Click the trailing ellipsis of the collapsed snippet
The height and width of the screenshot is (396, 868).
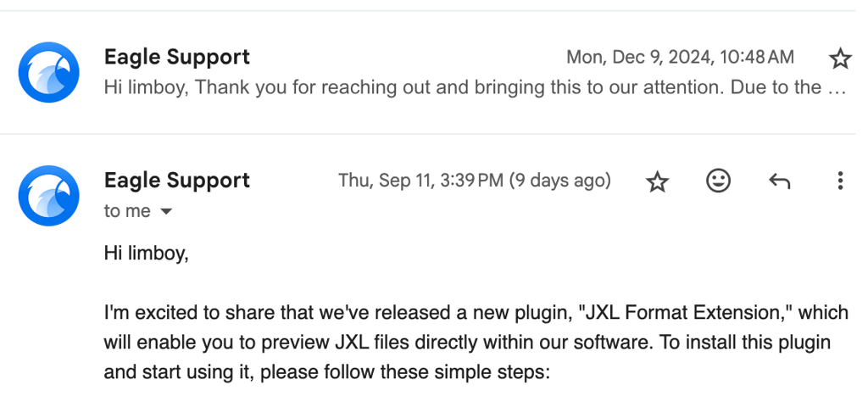[x=836, y=87]
